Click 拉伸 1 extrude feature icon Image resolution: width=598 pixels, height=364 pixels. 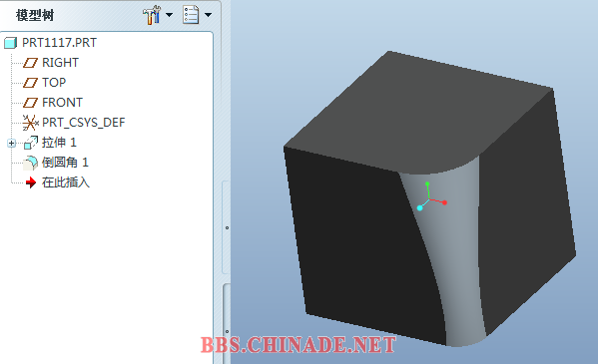coord(31,143)
